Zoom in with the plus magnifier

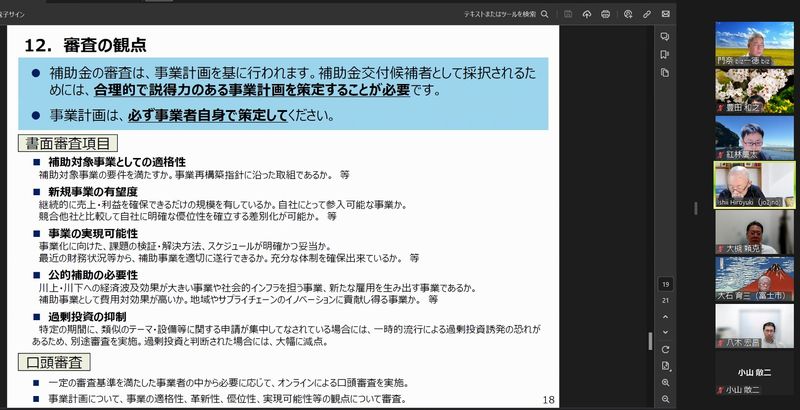pyautogui.click(x=665, y=382)
